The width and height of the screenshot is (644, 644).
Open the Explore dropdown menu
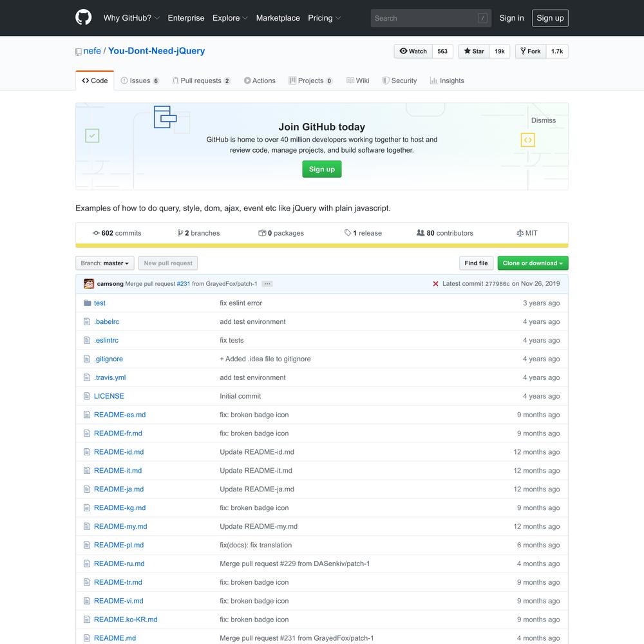[230, 18]
